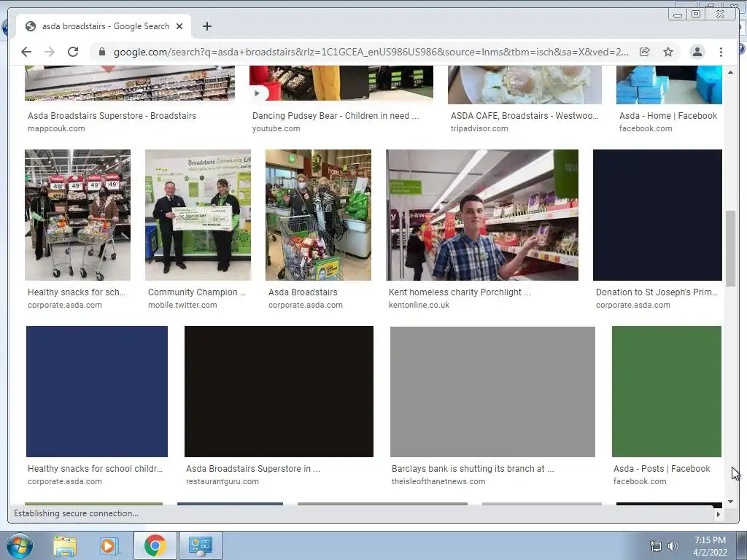Click the address bar URL

click(x=371, y=52)
